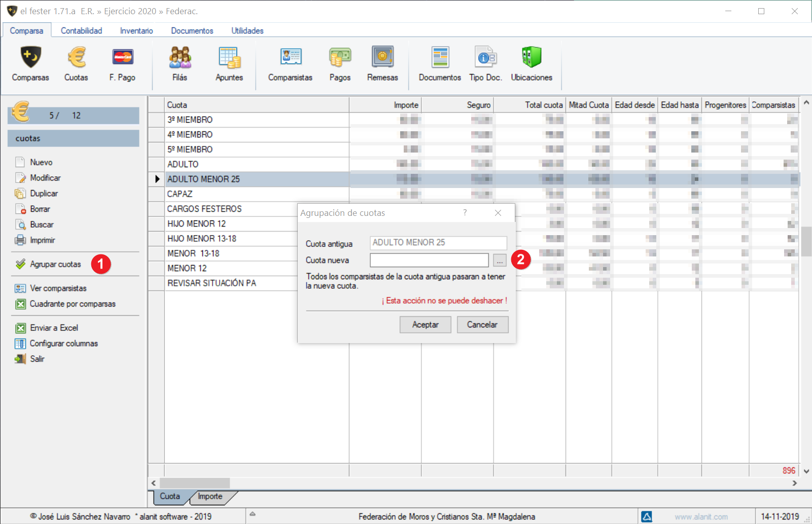This screenshot has width=812, height=524.
Task: Open the Ubicaciones cabinet icon
Action: pyautogui.click(x=531, y=58)
